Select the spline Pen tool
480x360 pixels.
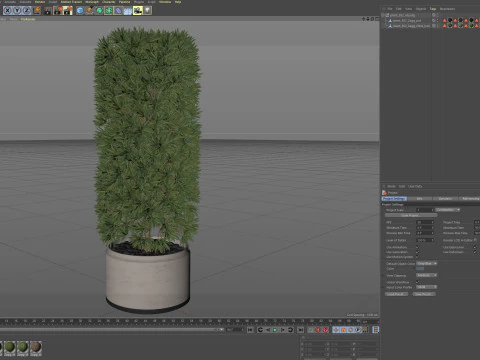click(x=90, y=11)
